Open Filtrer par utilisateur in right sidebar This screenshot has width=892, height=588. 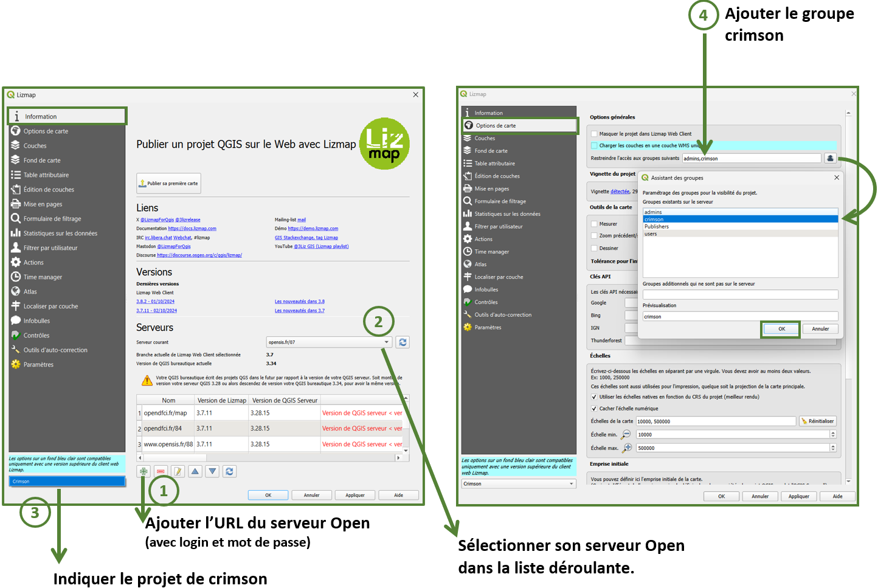(x=498, y=227)
